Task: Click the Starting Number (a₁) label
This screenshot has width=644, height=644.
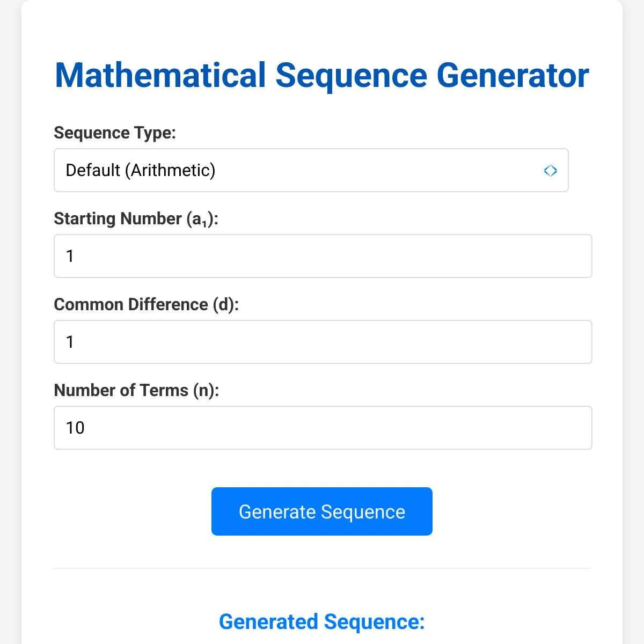Action: click(x=137, y=218)
